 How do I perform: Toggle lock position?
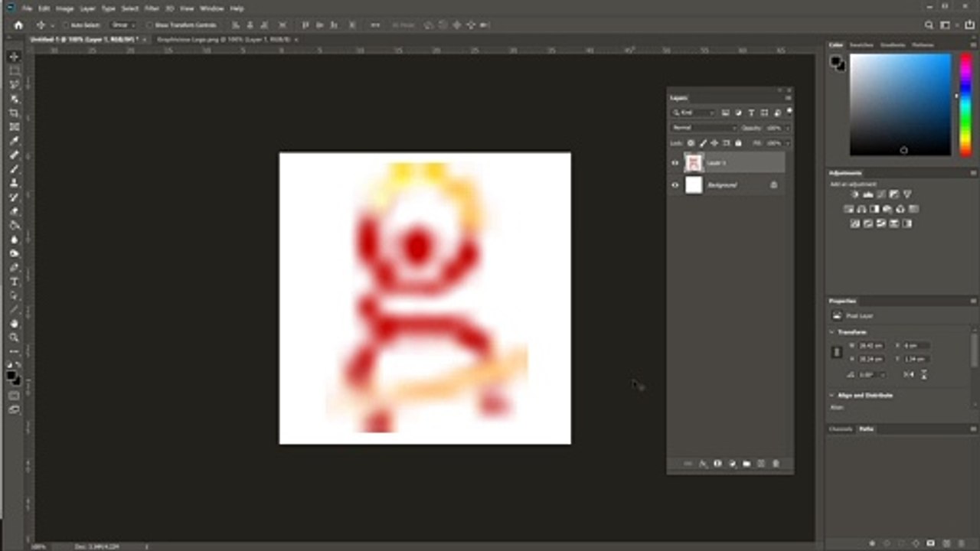[714, 143]
